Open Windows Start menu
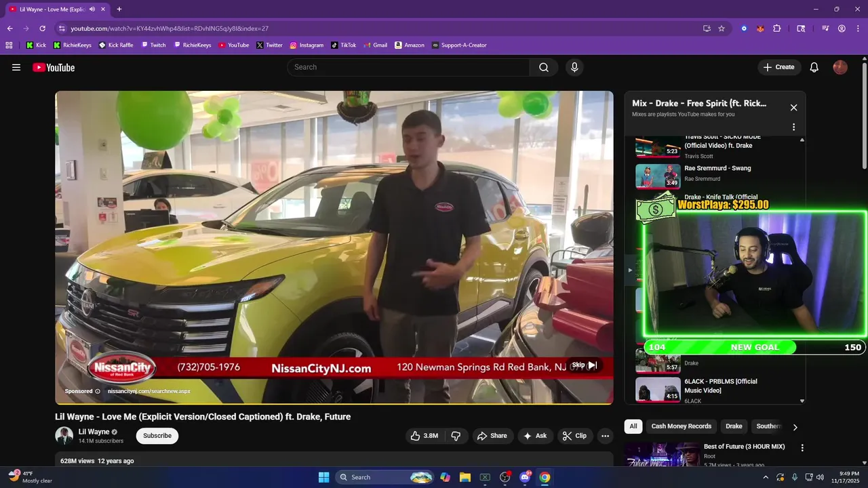This screenshot has width=868, height=488. pyautogui.click(x=323, y=477)
